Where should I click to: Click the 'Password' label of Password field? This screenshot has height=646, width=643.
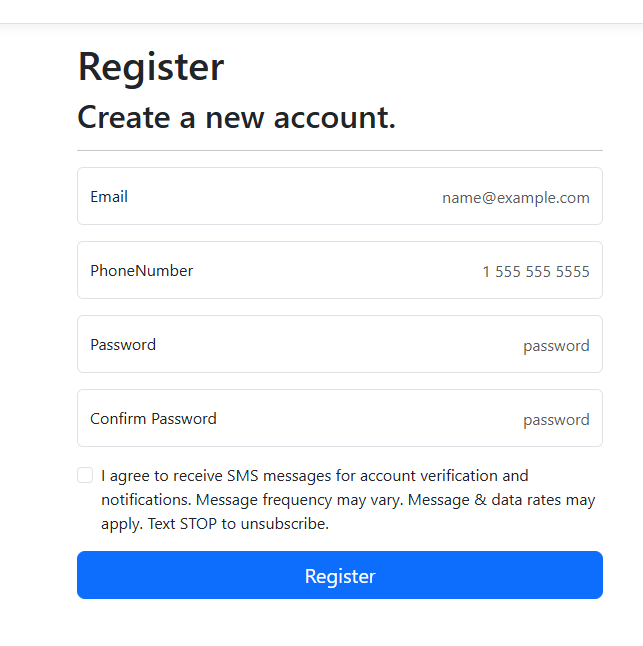(x=123, y=345)
